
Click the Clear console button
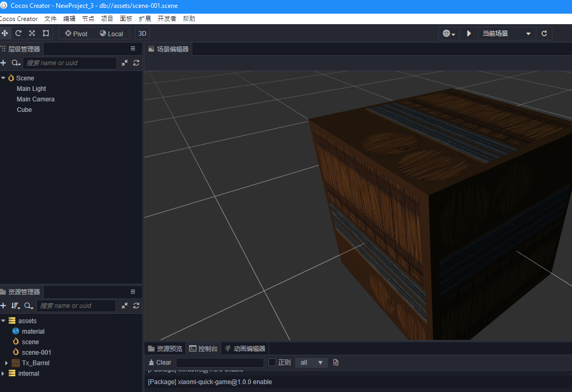coord(160,363)
